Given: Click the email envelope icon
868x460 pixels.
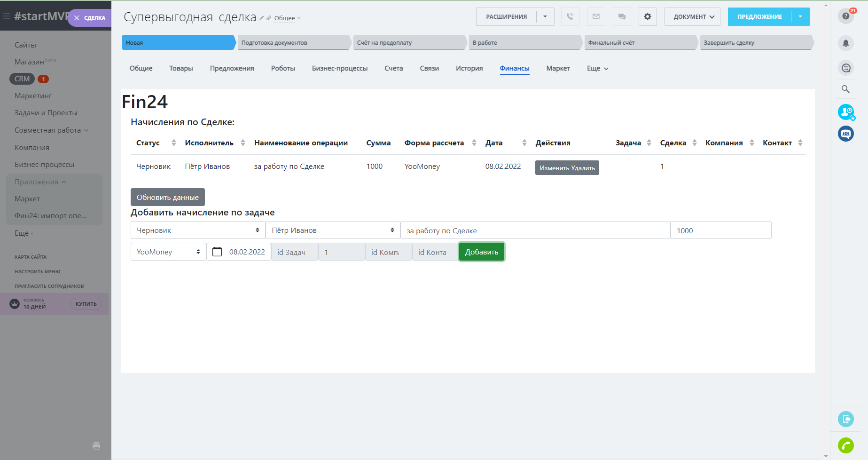Looking at the screenshot, I should [596, 16].
